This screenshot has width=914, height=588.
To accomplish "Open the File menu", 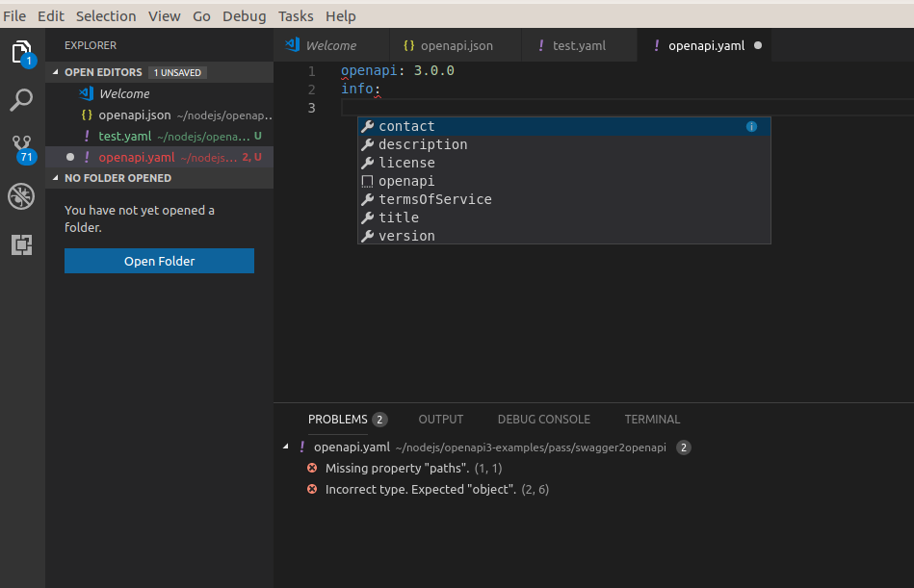I will pos(14,16).
